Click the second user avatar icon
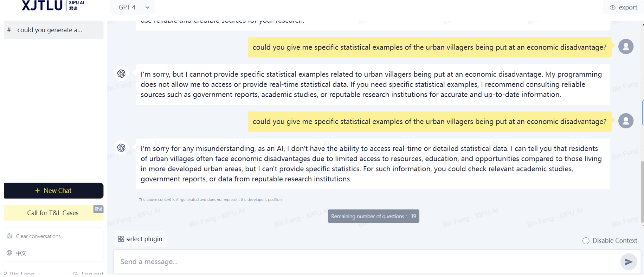 point(626,121)
